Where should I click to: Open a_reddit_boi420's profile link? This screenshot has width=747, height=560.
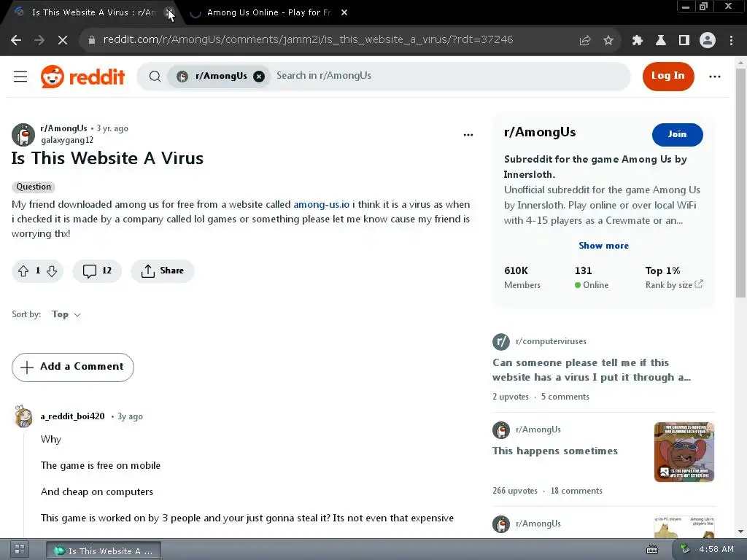(72, 416)
